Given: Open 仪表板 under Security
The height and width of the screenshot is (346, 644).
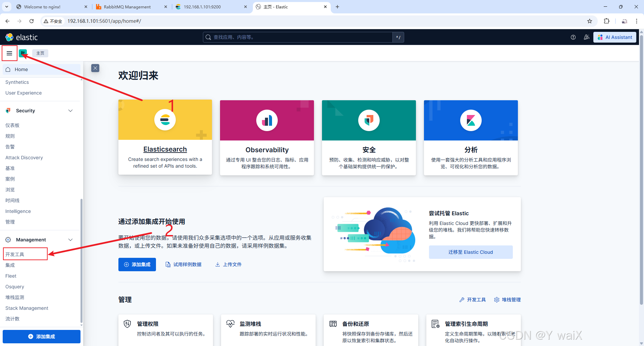Looking at the screenshot, I should [x=12, y=125].
